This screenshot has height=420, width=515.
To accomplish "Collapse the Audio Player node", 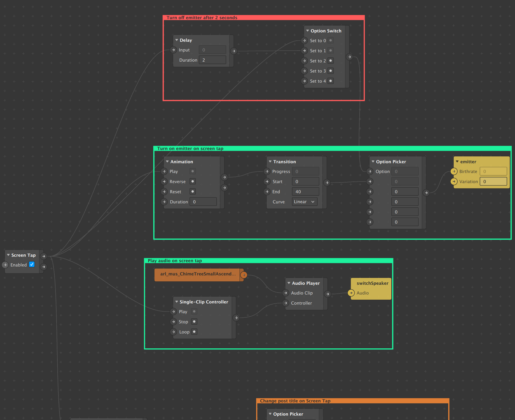I will click(x=289, y=283).
